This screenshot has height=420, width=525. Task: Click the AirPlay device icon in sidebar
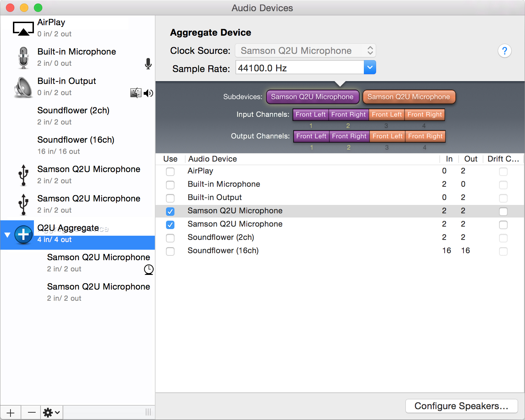(x=23, y=28)
